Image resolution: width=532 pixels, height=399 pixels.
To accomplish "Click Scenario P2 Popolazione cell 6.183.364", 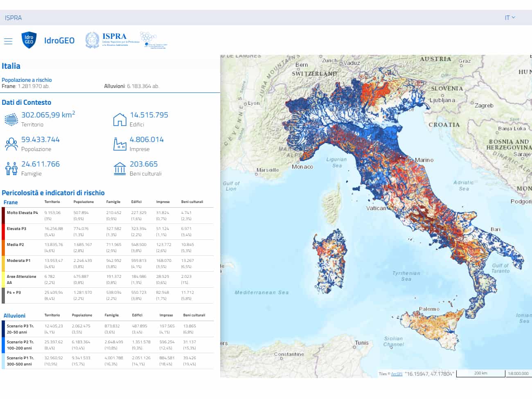I will (x=81, y=342).
